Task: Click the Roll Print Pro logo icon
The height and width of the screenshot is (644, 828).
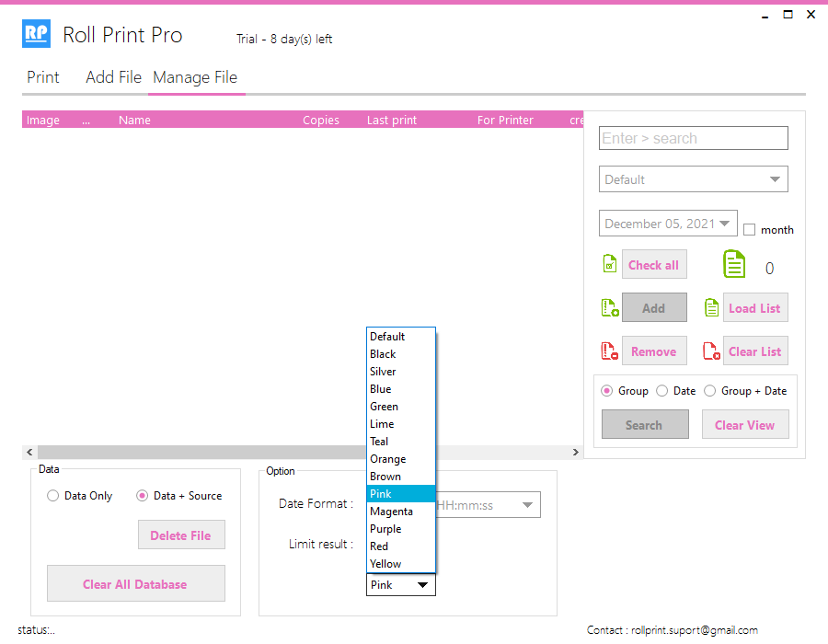Action: click(x=36, y=35)
